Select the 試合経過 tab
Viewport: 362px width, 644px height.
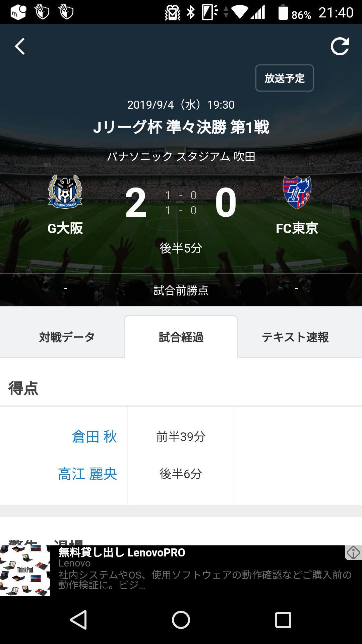point(181,337)
